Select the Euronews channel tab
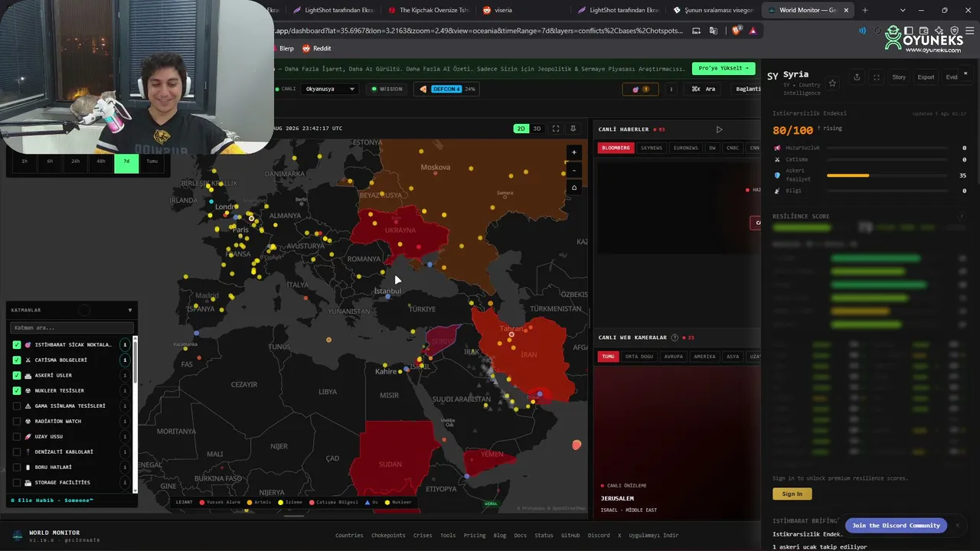 click(686, 148)
